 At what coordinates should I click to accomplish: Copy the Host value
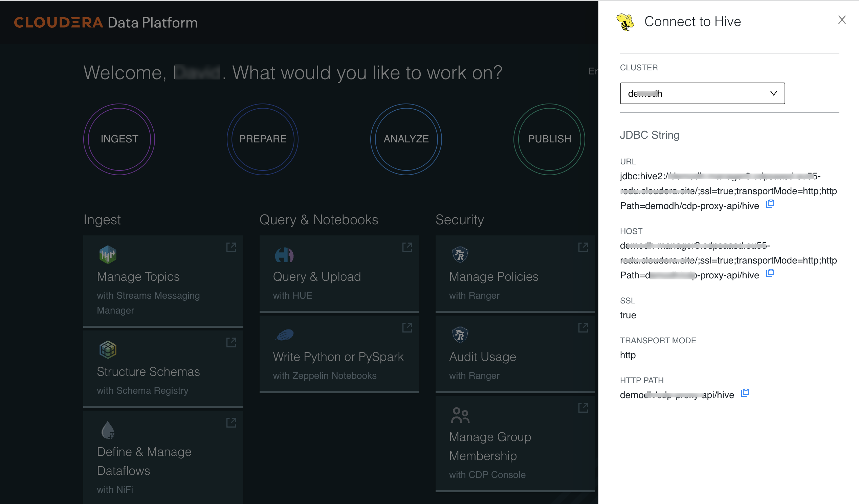(x=770, y=273)
